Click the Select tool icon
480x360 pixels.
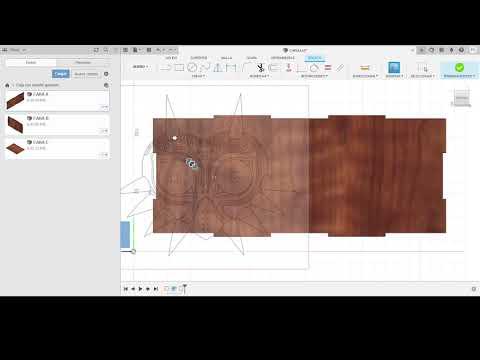(x=423, y=68)
